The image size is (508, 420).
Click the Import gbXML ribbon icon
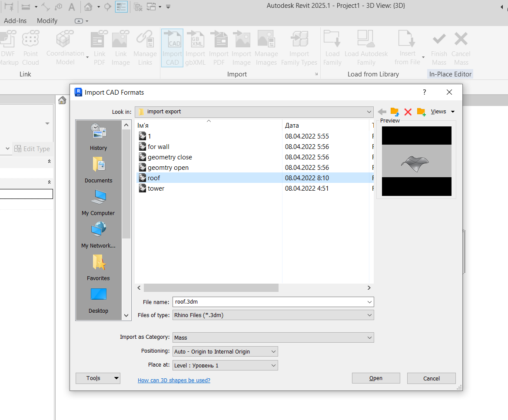196,48
